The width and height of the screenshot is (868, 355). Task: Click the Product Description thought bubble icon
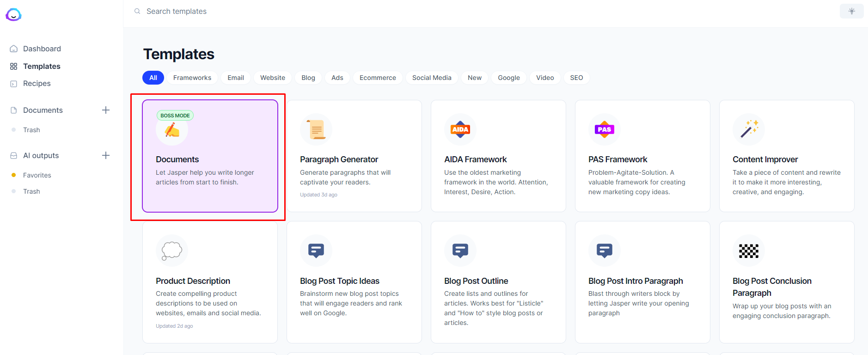[x=172, y=251]
